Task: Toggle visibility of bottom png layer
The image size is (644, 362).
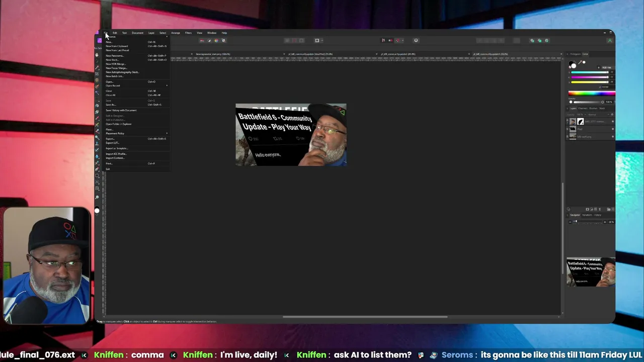Action: coord(613,137)
